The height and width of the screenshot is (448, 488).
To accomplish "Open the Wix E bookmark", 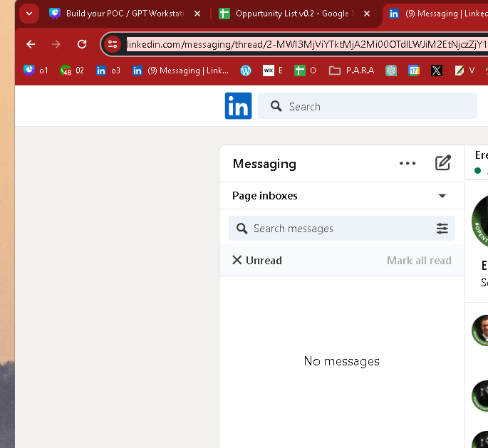I will click(273, 71).
